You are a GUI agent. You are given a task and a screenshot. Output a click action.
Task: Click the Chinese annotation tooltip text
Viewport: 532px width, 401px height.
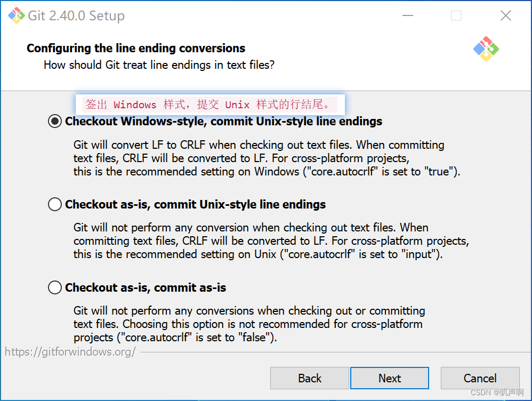pyautogui.click(x=209, y=105)
